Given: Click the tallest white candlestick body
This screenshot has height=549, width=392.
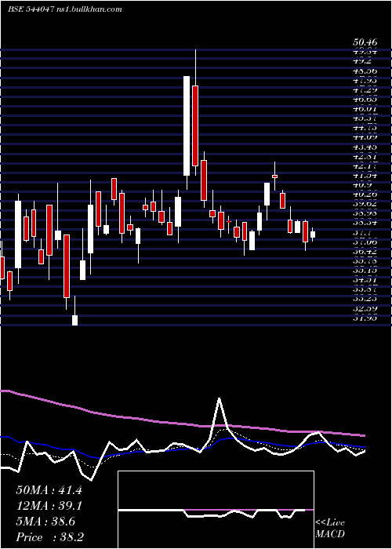Looking at the screenshot, I should pyautogui.click(x=187, y=125).
